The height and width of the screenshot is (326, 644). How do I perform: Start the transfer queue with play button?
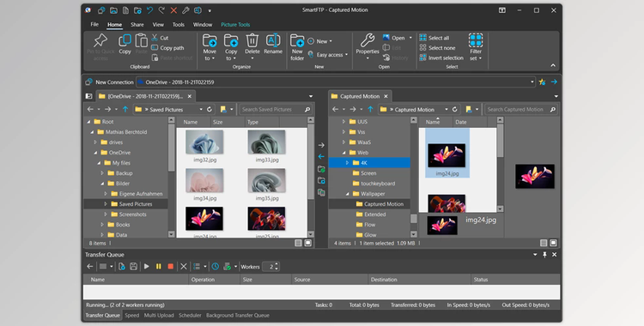[147, 267]
